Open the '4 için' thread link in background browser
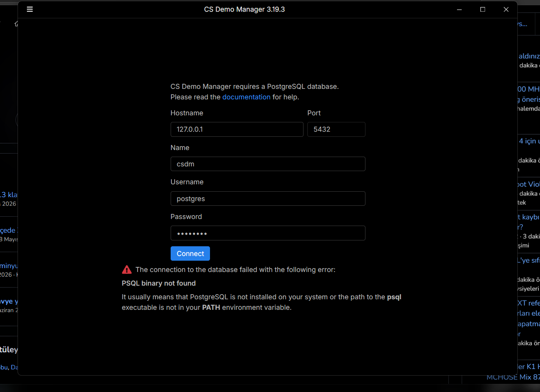The height and width of the screenshot is (392, 540). pos(529,141)
